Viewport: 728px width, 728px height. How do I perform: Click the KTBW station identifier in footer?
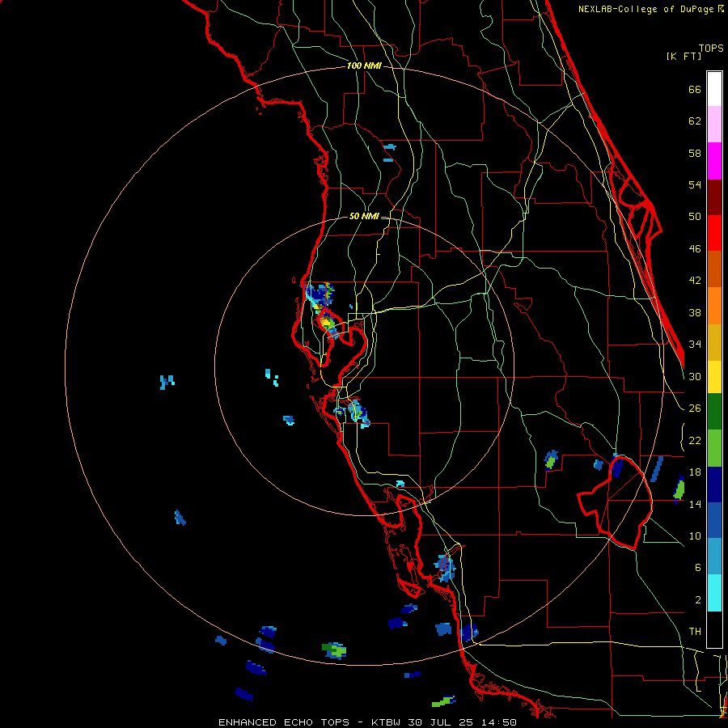tap(386, 722)
